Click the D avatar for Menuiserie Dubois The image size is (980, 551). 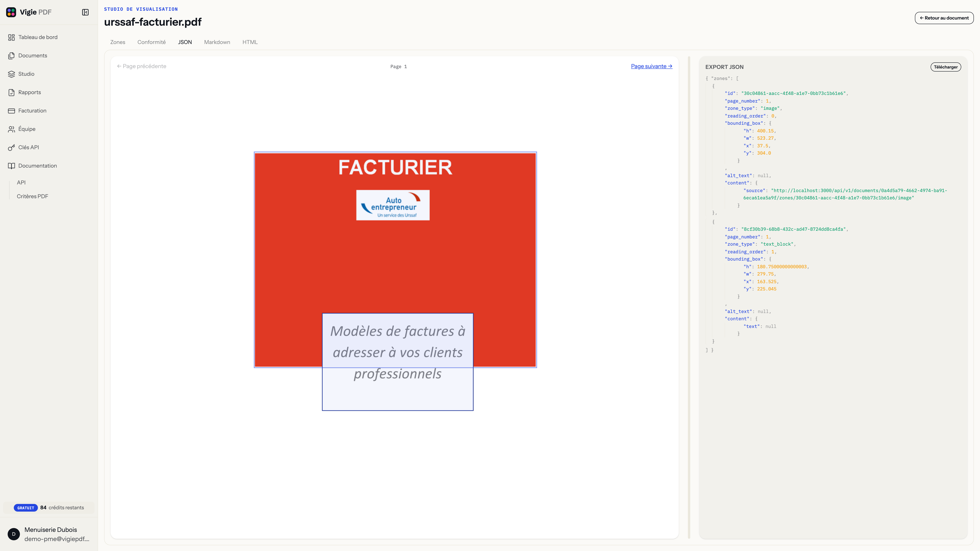point(14,534)
